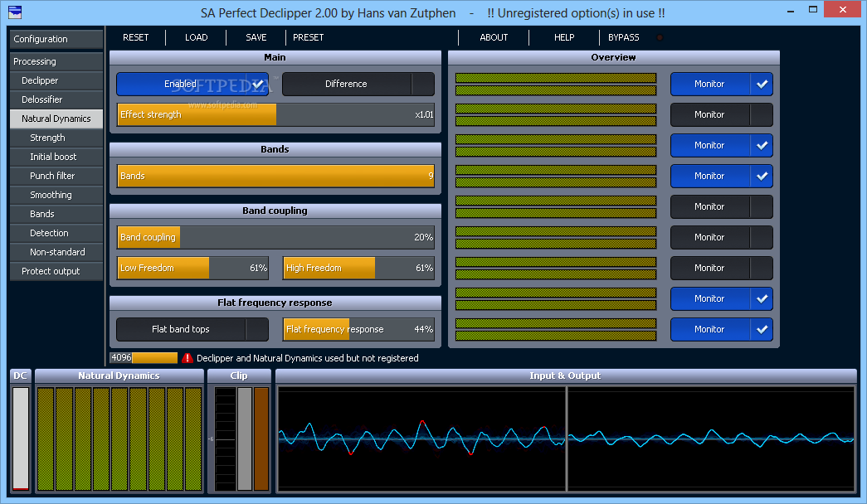
Task: Open Non-standard settings
Action: 56,252
